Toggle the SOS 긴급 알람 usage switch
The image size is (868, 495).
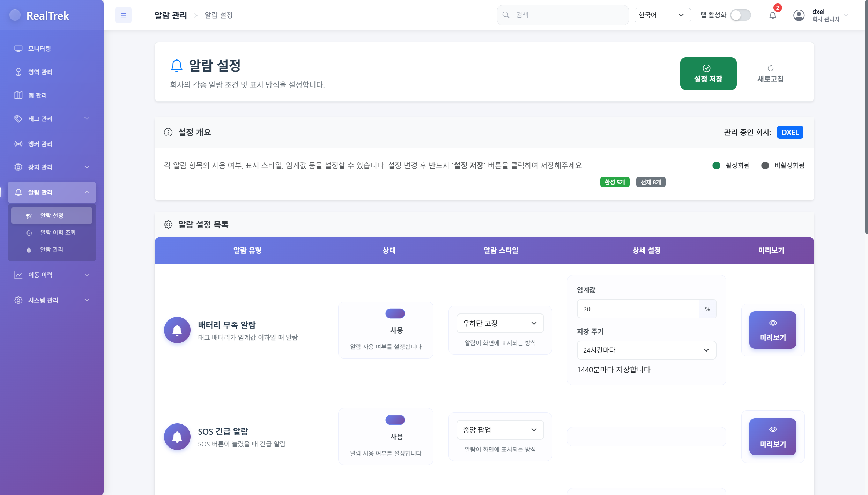coord(395,420)
